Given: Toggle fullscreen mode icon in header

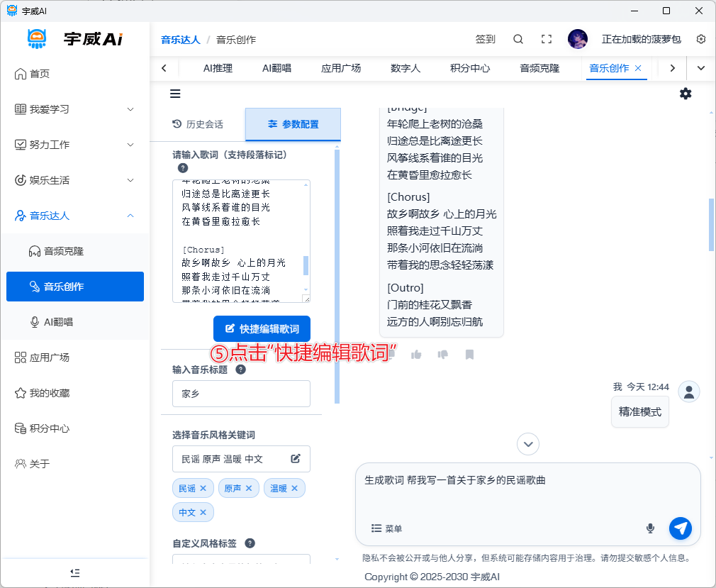Looking at the screenshot, I should tap(547, 39).
